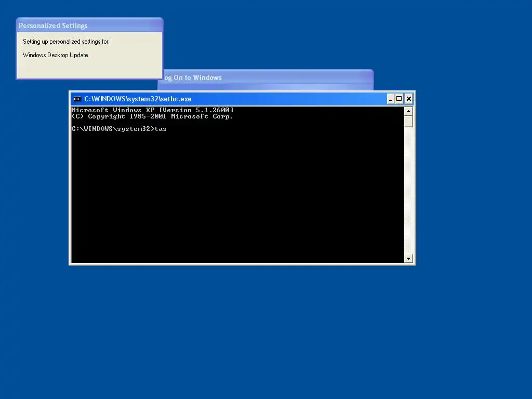This screenshot has width=532, height=399.
Task: Click 'Setting up personalized settings for:' text
Action: (66, 42)
